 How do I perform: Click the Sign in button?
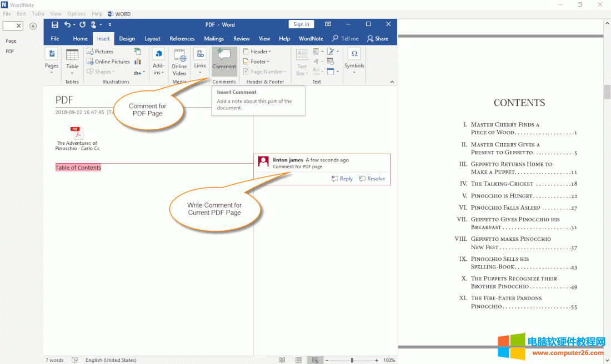coord(301,24)
